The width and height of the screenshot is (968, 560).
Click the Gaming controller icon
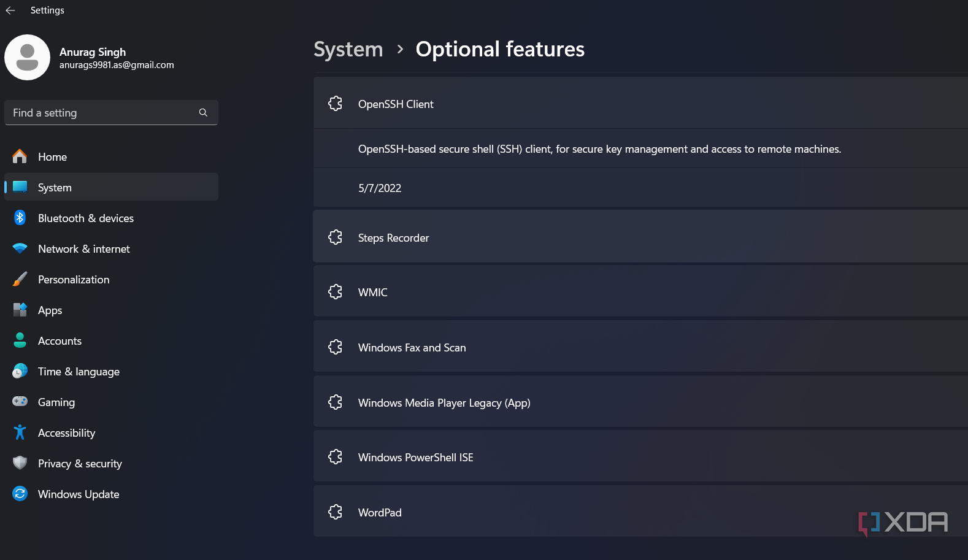[x=20, y=402]
